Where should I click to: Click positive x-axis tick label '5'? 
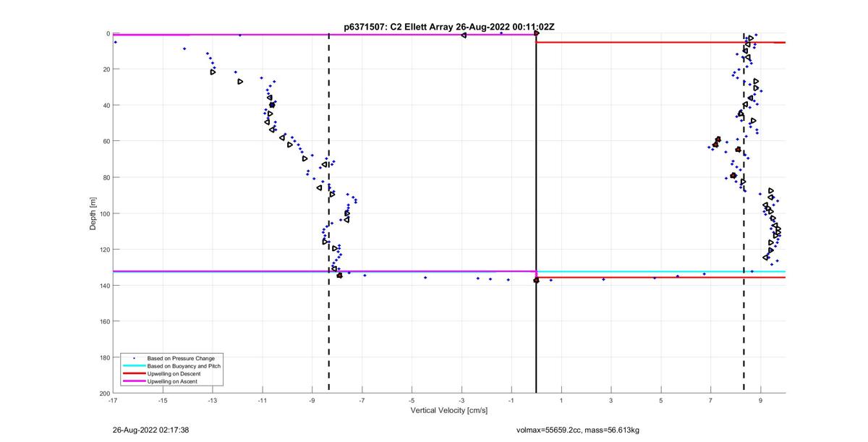pos(661,400)
